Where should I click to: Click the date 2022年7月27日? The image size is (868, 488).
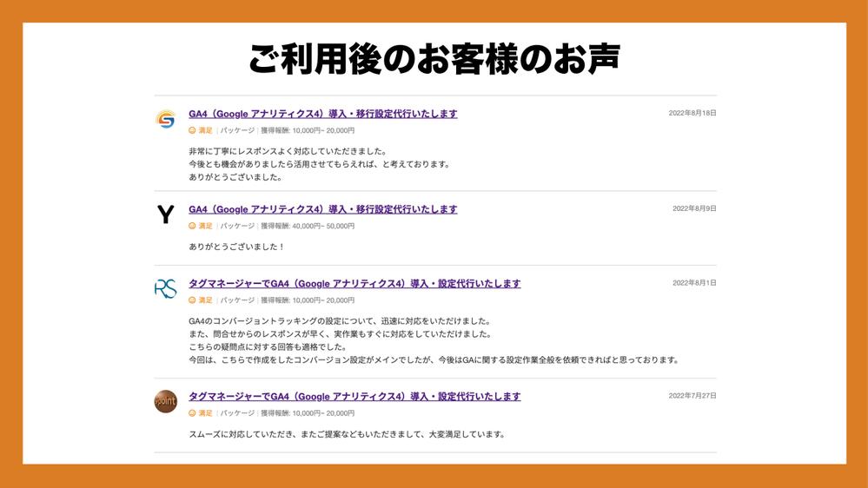692,396
